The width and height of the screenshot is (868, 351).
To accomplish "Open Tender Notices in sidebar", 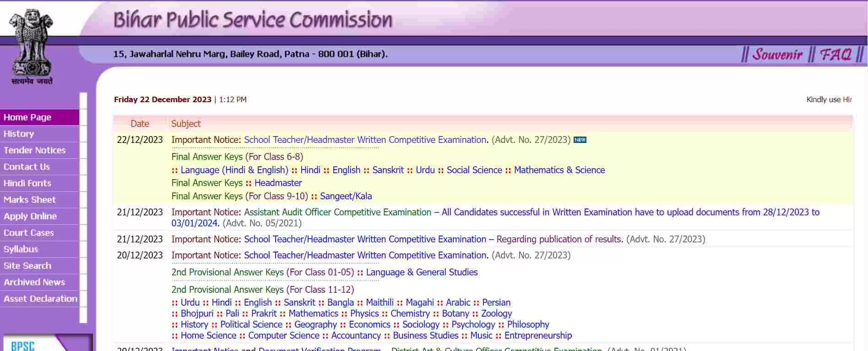I will click(39, 150).
